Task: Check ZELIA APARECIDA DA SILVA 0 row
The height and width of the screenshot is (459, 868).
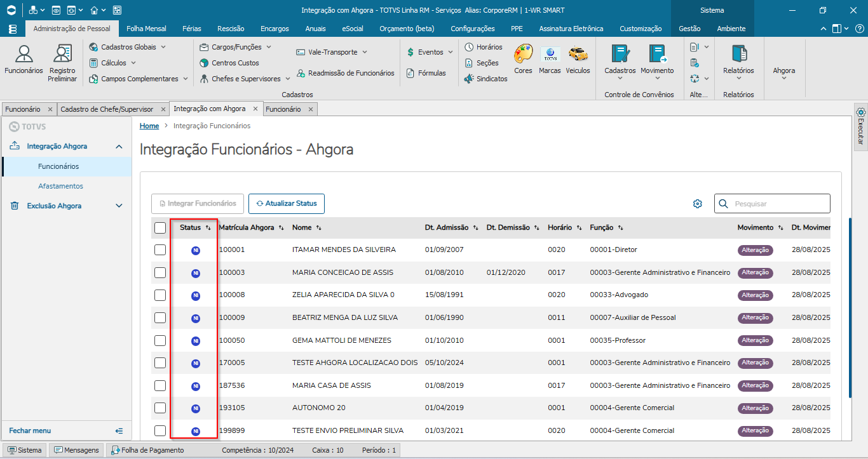Action: tap(160, 295)
